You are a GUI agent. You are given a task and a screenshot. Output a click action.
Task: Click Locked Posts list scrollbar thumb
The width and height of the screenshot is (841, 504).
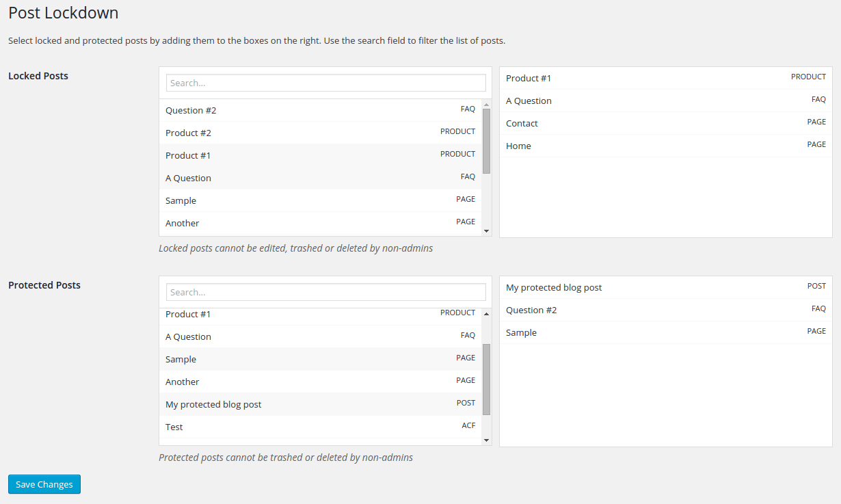point(487,141)
